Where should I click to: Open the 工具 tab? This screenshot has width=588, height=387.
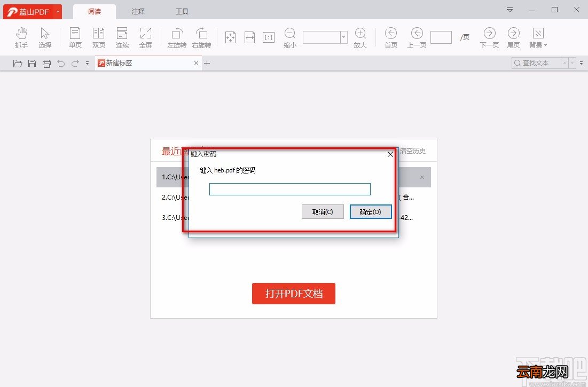click(182, 12)
